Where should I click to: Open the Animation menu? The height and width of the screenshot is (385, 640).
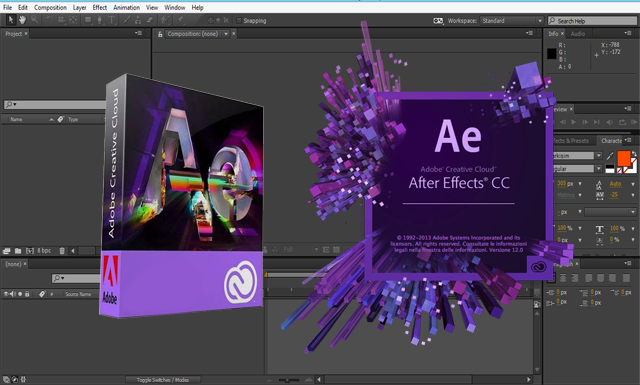[x=126, y=7]
